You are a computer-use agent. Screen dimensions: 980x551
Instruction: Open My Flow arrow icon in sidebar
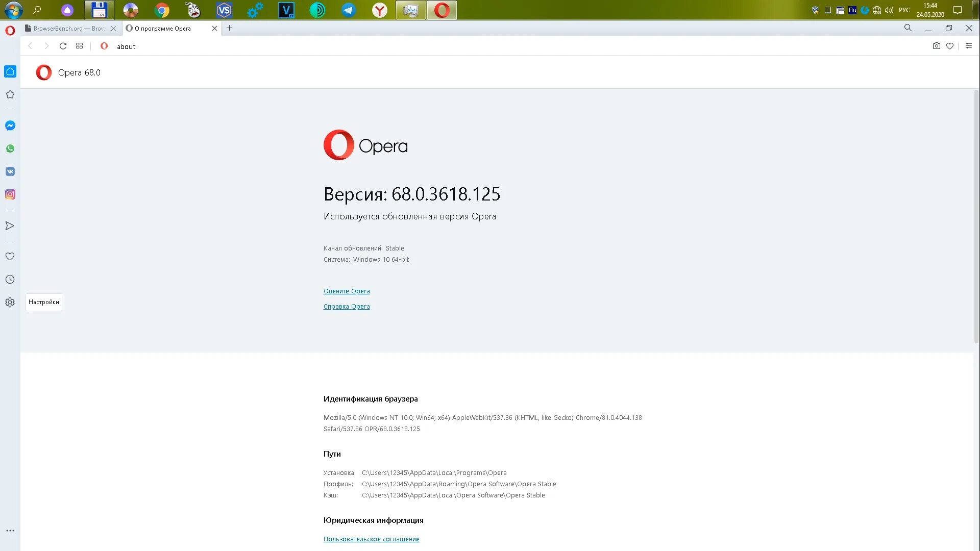point(10,226)
